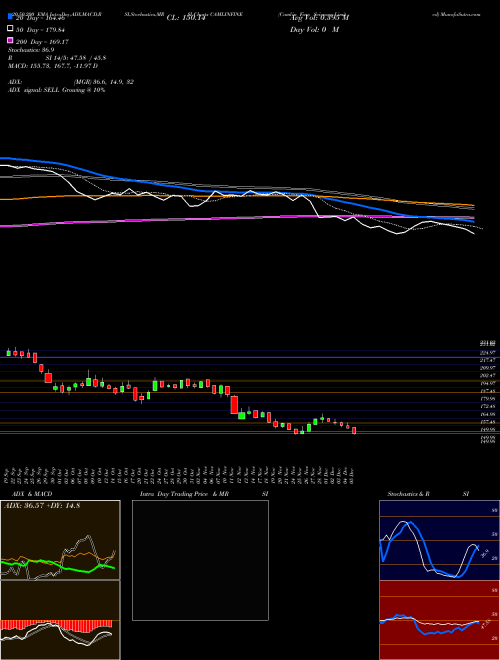Click the 'ADX signal: SELL' text
500x660 pixels.
pyautogui.click(x=34, y=90)
